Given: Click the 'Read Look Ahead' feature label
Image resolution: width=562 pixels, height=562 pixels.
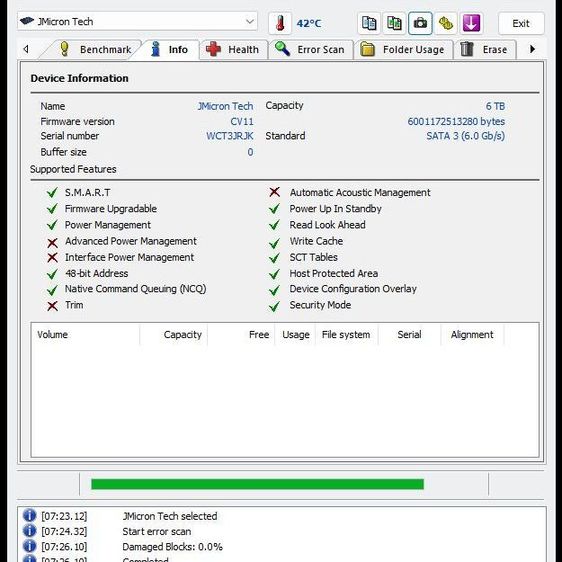Looking at the screenshot, I should coord(328,225).
